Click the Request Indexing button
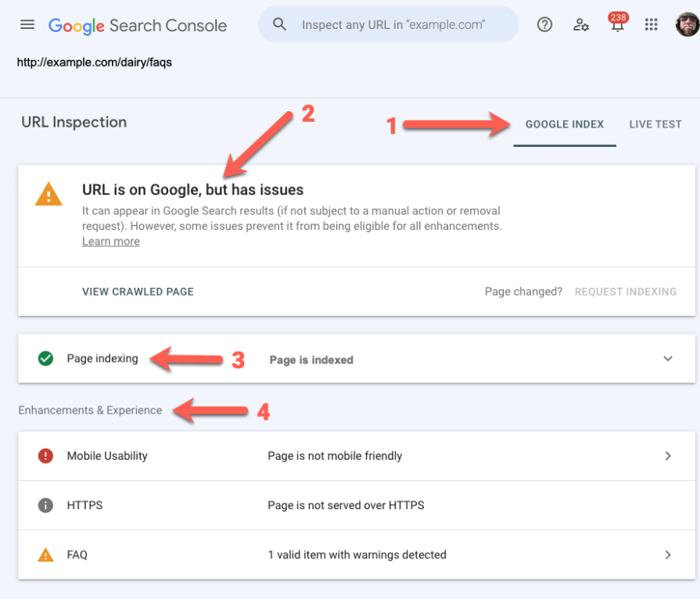This screenshot has height=599, width=700. (x=626, y=292)
